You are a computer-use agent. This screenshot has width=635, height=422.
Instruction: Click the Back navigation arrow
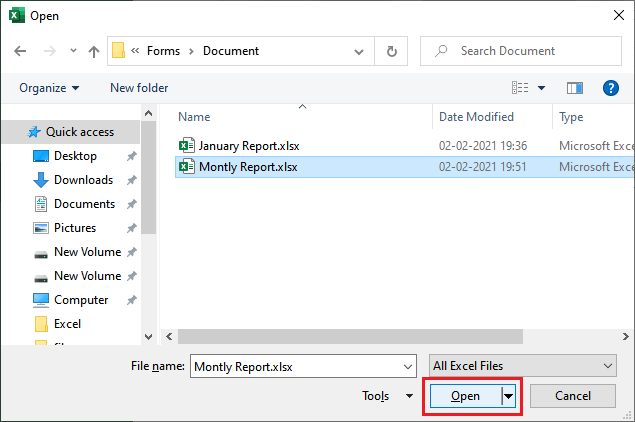click(x=21, y=51)
